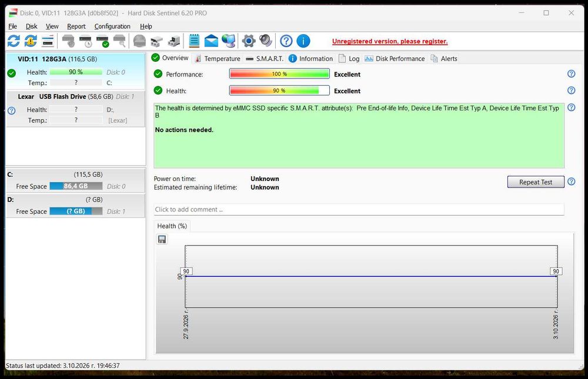Click the blue Refresh arrows toolbar icon

pos(14,41)
